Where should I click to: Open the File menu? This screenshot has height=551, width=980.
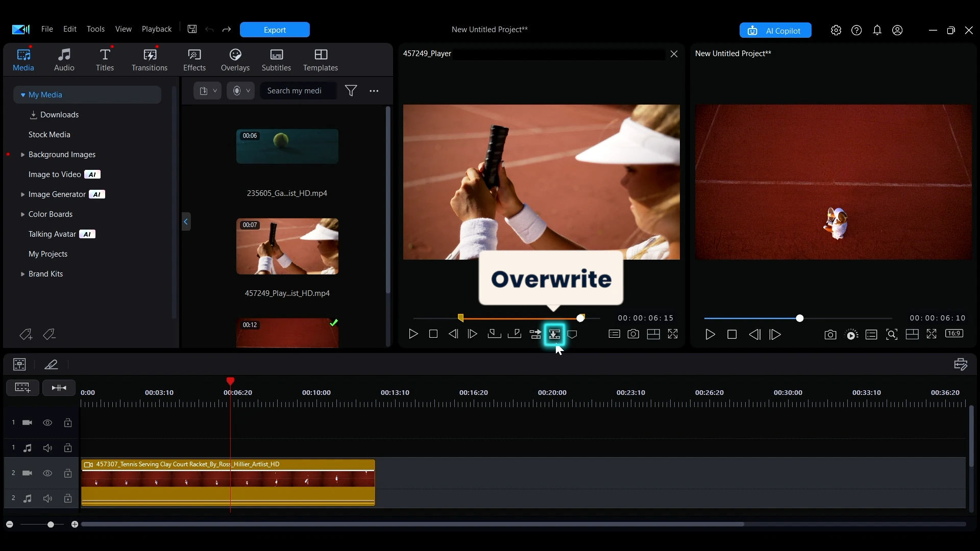47,29
